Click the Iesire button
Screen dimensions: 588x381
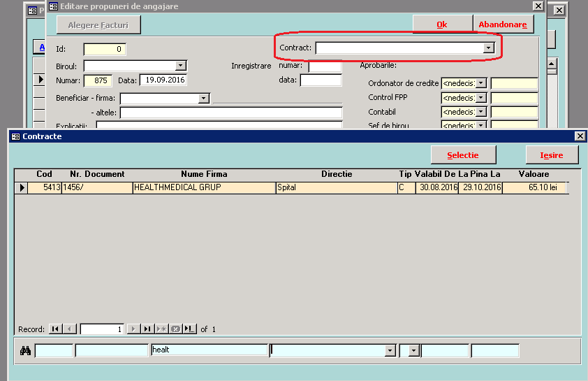click(x=552, y=155)
